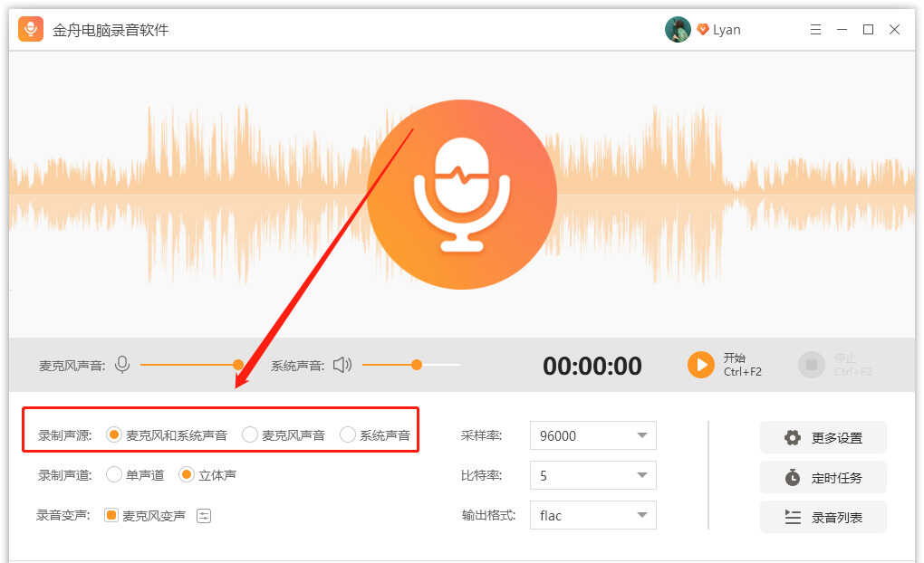Adjust the system sound volume slider
The image size is (924, 563).
click(417, 365)
